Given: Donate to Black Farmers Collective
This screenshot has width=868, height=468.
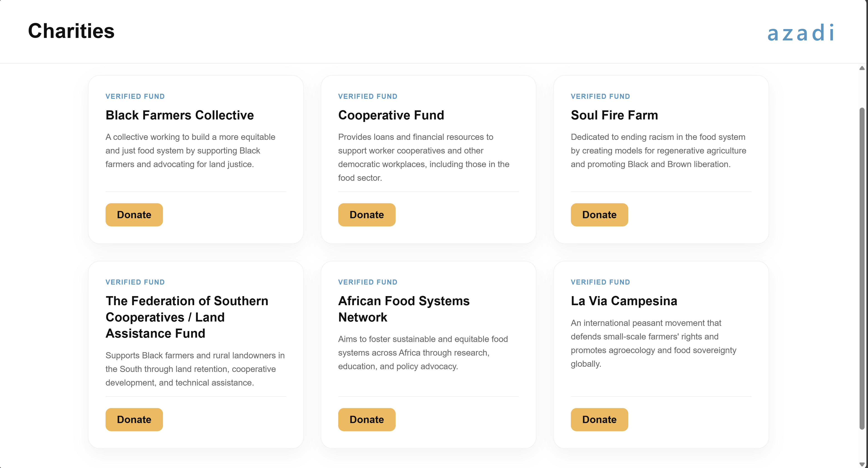Looking at the screenshot, I should click(134, 214).
